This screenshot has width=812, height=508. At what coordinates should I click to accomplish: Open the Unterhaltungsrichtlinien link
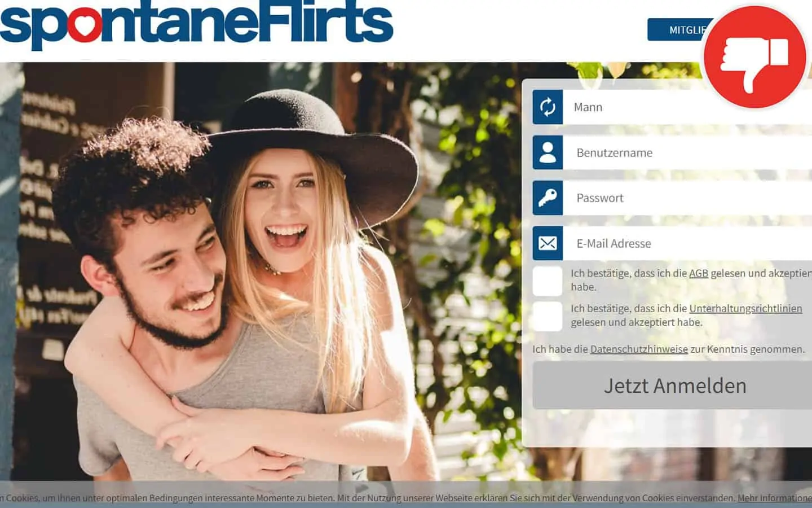click(x=745, y=309)
